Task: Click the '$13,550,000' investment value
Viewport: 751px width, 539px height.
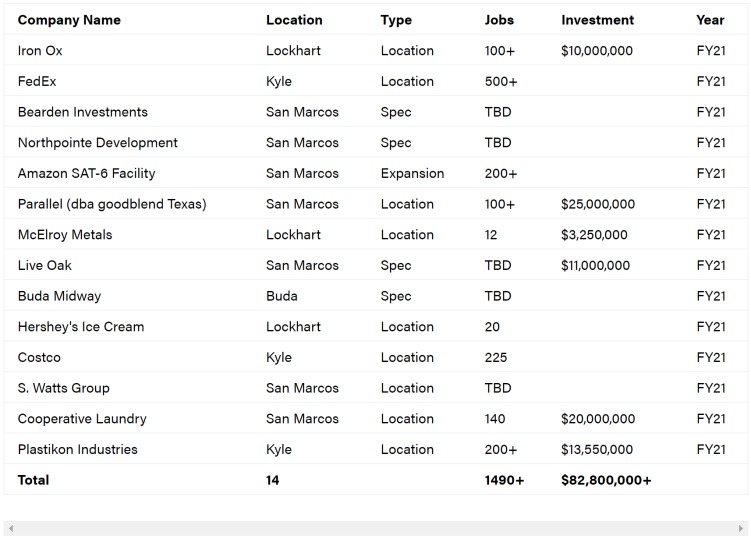Action: 597,449
